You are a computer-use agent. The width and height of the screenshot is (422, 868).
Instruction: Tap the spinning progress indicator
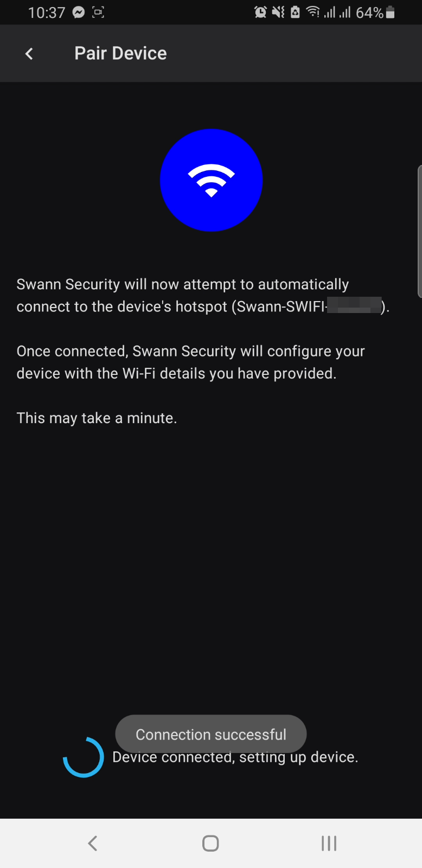[83, 757]
